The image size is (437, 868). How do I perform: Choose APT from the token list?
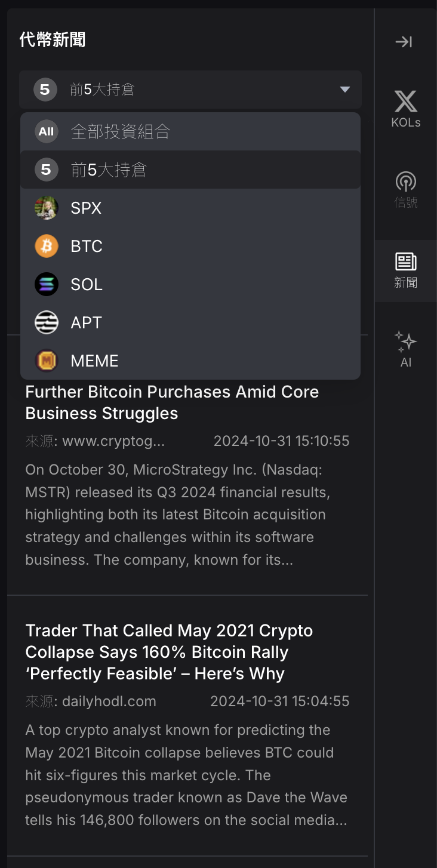click(x=87, y=323)
